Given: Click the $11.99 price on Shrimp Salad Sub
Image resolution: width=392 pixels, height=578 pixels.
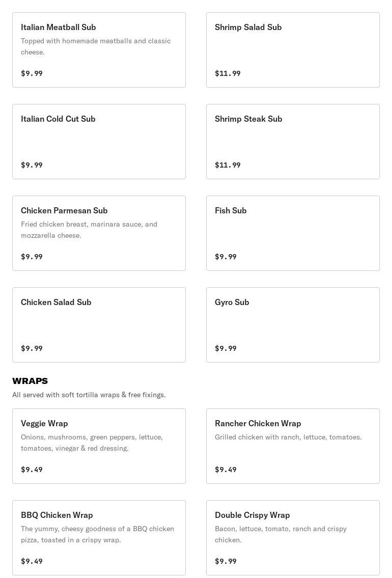Looking at the screenshot, I should pos(228,73).
